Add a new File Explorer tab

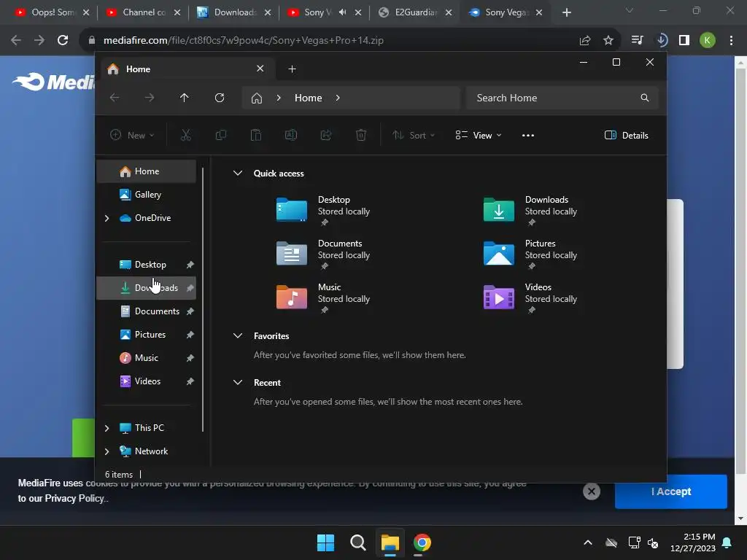tap(292, 69)
